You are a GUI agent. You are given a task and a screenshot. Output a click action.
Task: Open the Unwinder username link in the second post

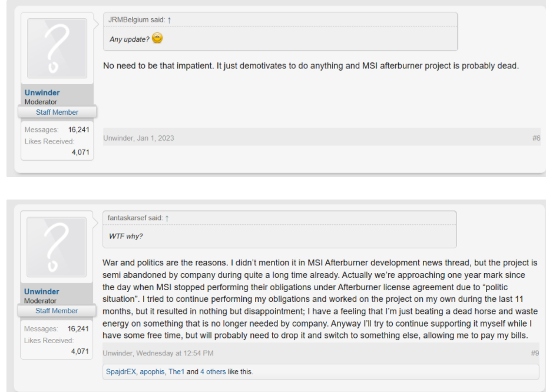point(41,291)
